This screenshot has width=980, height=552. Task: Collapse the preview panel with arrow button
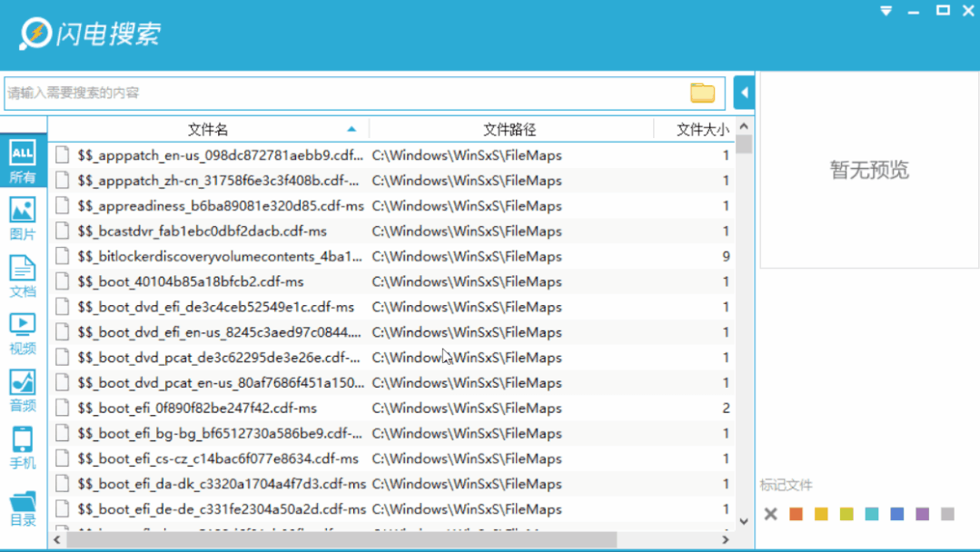point(744,93)
